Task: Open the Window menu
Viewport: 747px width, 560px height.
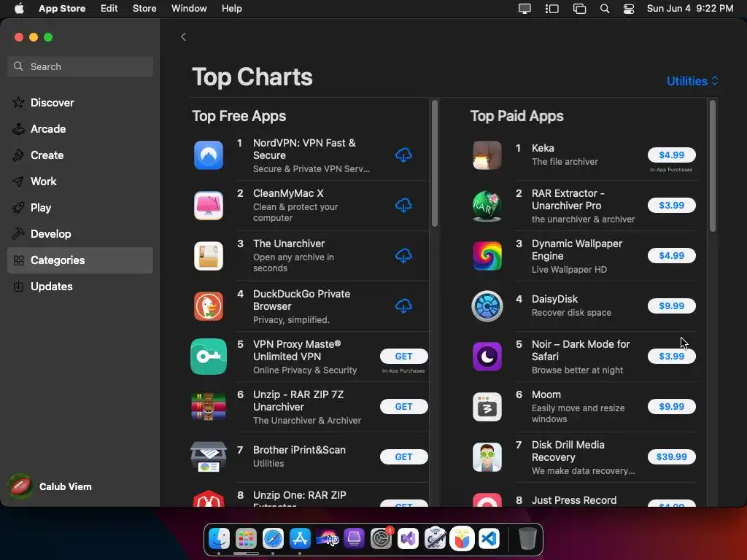Action: click(x=189, y=9)
